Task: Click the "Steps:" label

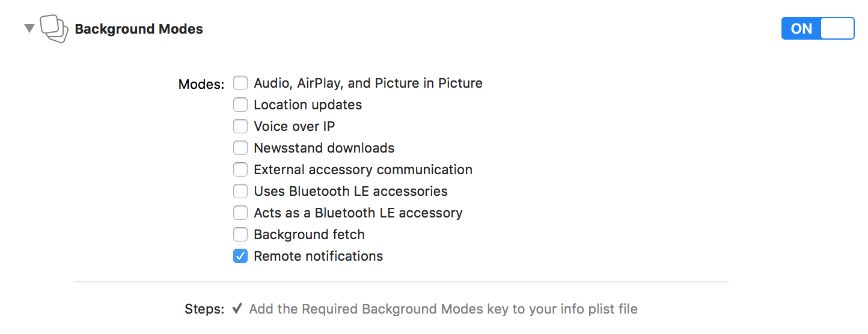Action: 204,309
